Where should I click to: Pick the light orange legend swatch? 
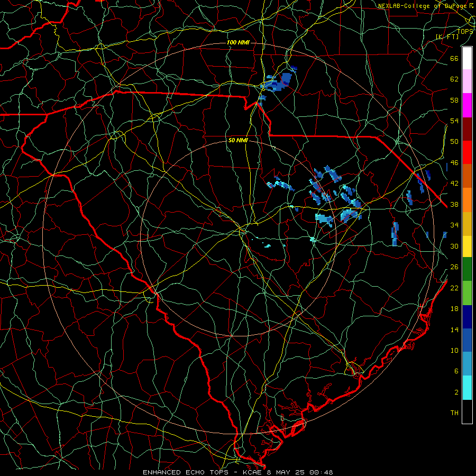pos(467,200)
